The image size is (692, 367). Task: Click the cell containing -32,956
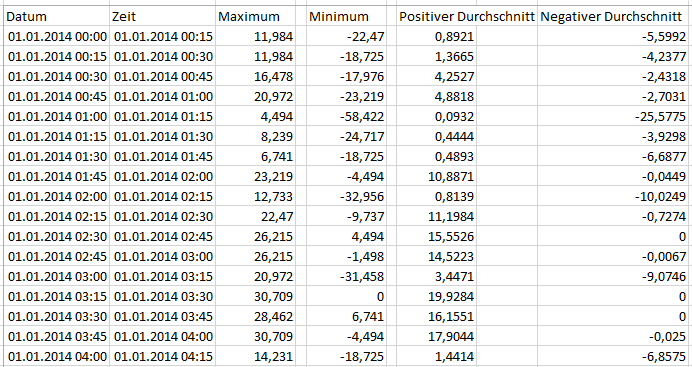coord(346,196)
